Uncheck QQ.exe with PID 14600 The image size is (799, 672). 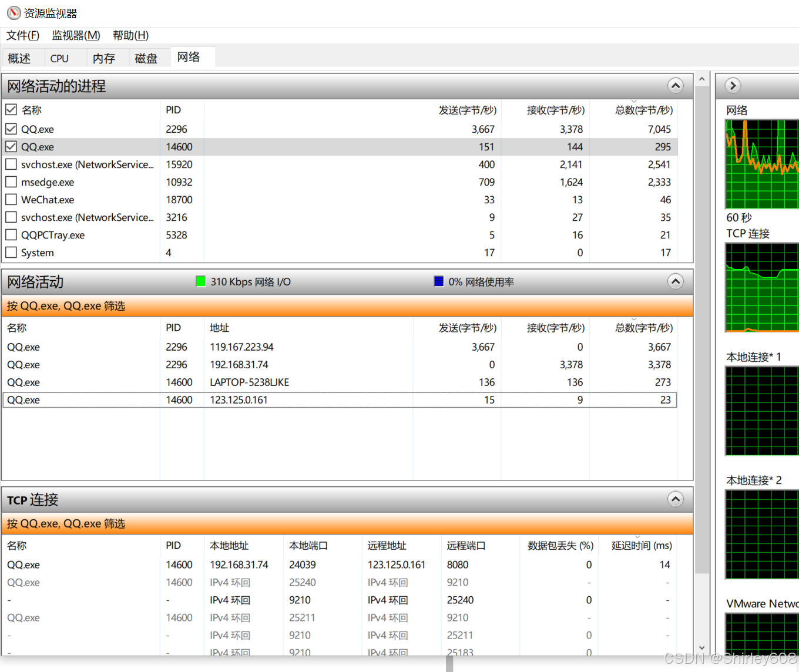[11, 146]
